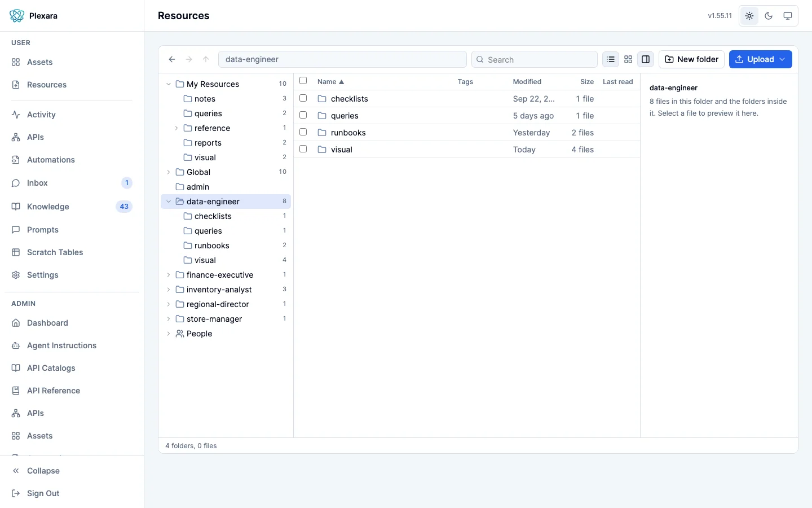Check the queries folder row checkbox
This screenshot has width=812, height=508.
[x=303, y=115]
